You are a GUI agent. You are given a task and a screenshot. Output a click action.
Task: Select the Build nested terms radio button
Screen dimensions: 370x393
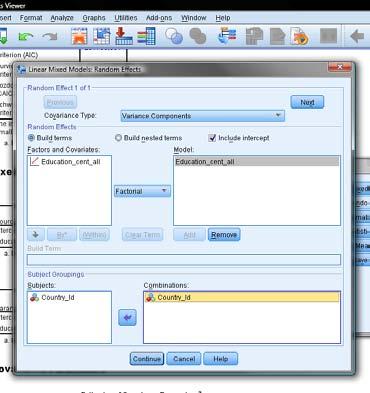tap(118, 138)
